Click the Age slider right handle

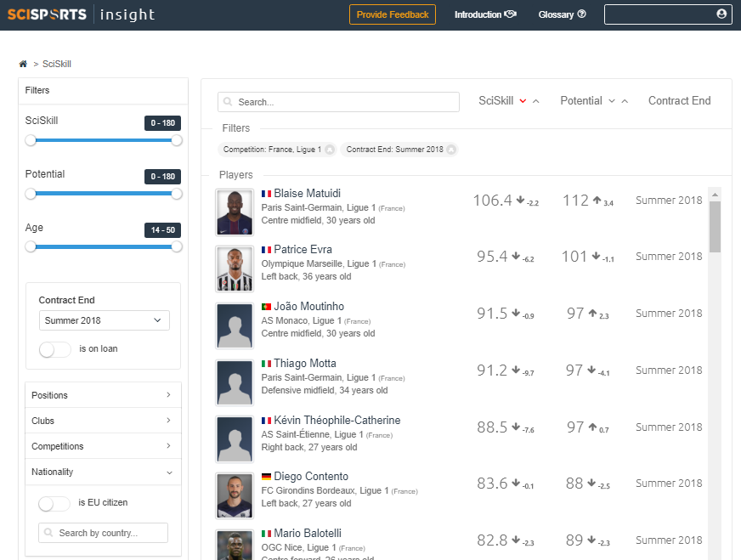point(177,246)
